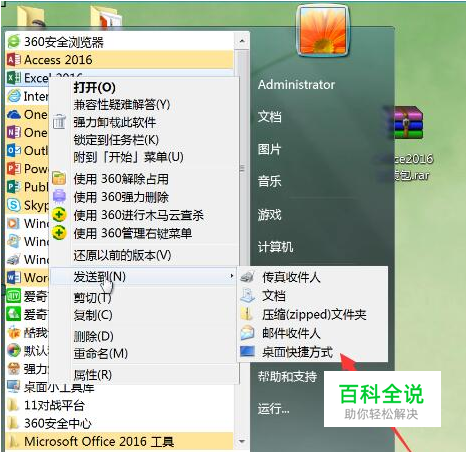Viewport: 466px width, 452px height.
Task: Click the OneNote icon
Action: 14,132
